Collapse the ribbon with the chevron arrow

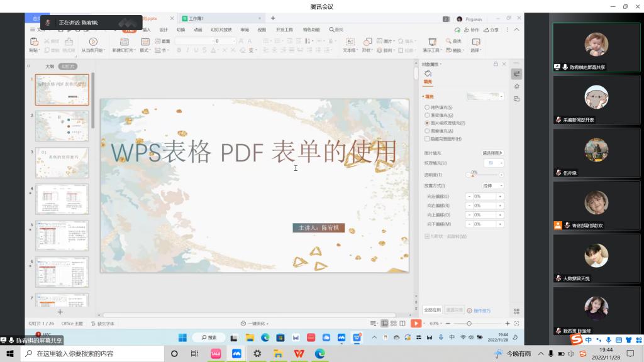click(x=517, y=30)
